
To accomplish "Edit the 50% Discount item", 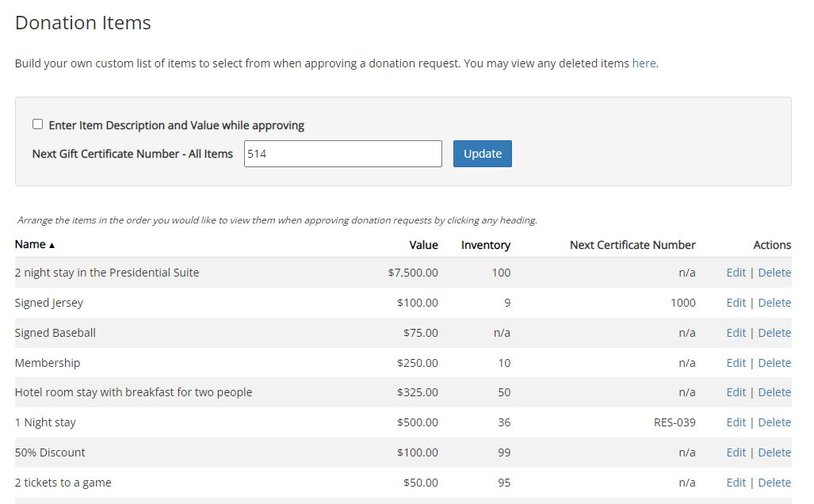I will pyautogui.click(x=736, y=452).
